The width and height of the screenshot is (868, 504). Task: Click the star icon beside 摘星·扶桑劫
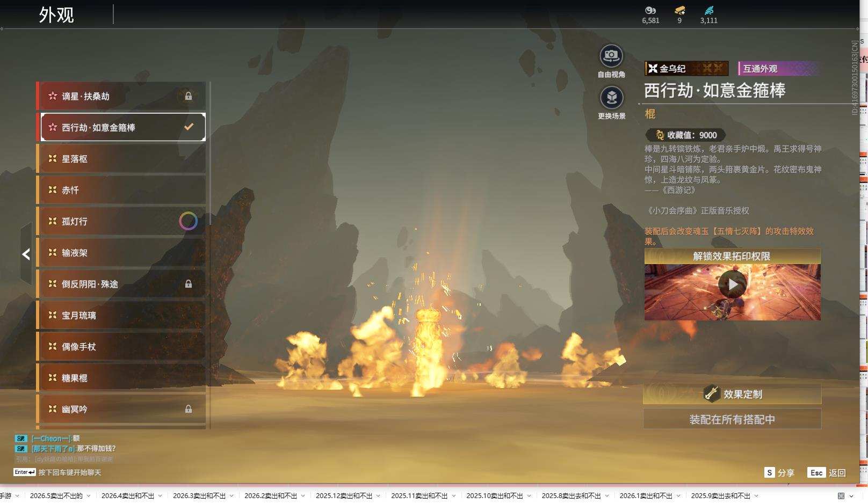[x=53, y=96]
